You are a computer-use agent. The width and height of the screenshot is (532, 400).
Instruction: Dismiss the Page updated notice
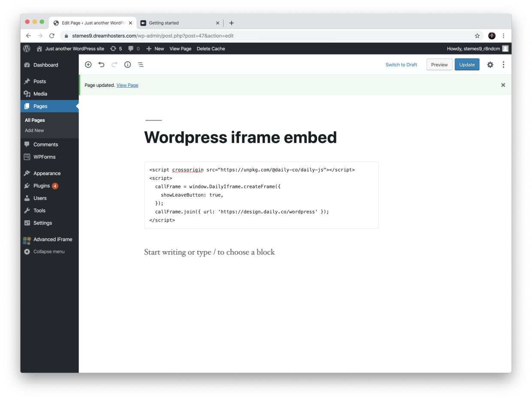coord(503,85)
